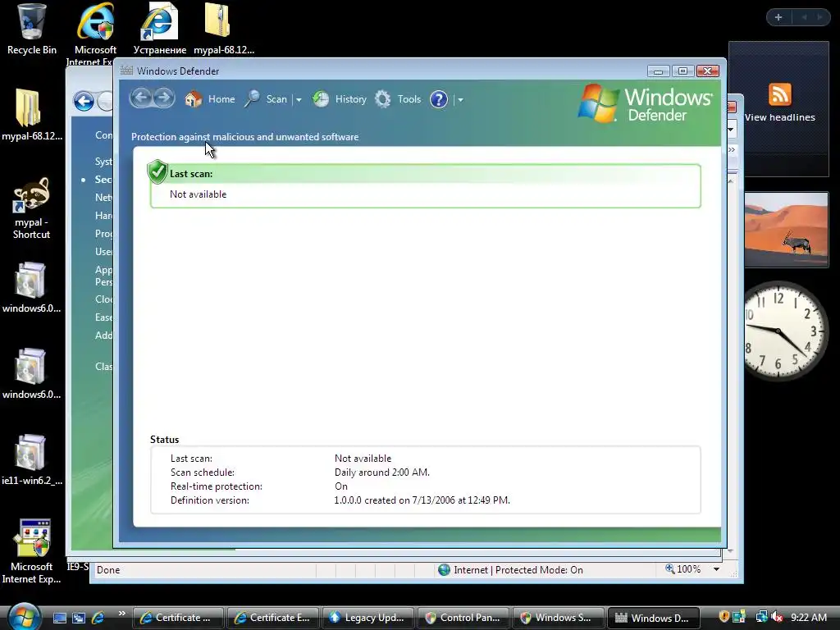Click the 1.0.0.0 created on 7/13/2006 text
This screenshot has width=840, height=630.
(422, 500)
